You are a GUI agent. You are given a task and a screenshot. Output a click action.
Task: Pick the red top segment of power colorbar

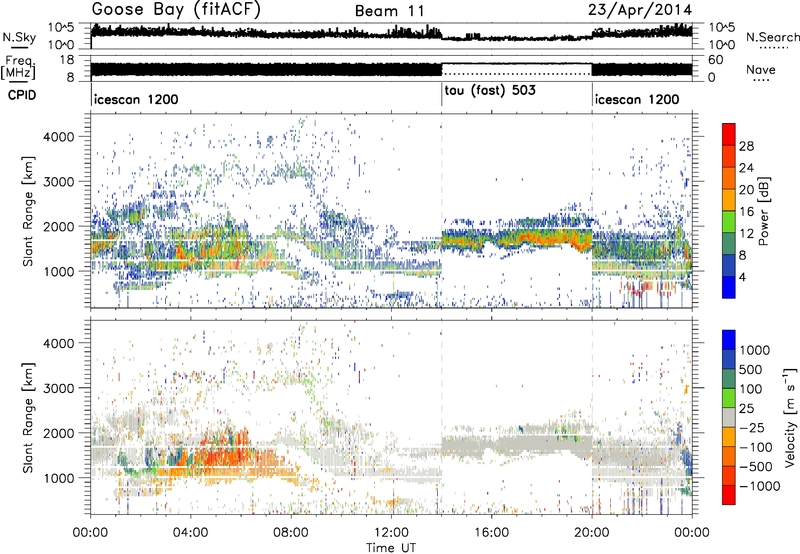[x=729, y=134]
